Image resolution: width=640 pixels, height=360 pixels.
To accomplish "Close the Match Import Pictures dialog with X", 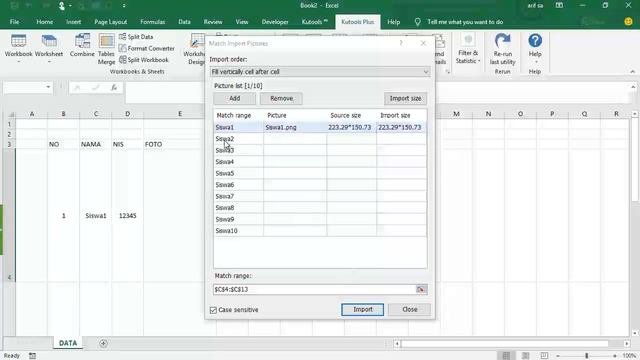I will point(423,43).
